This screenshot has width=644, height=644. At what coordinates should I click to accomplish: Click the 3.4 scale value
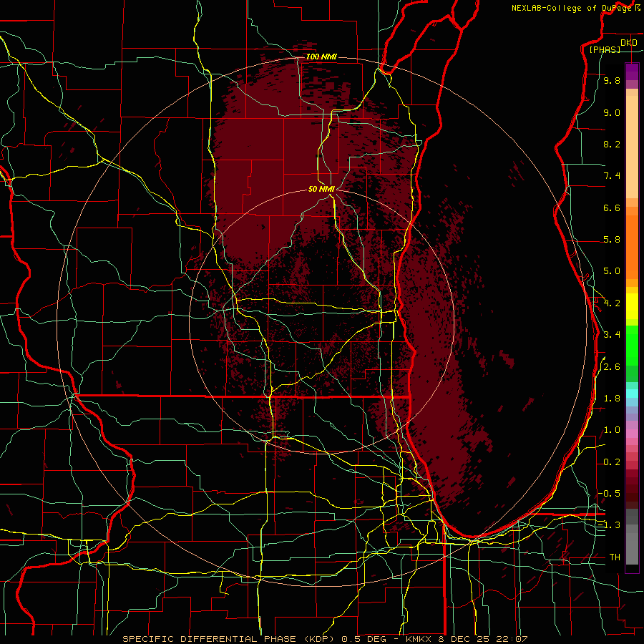click(x=612, y=335)
